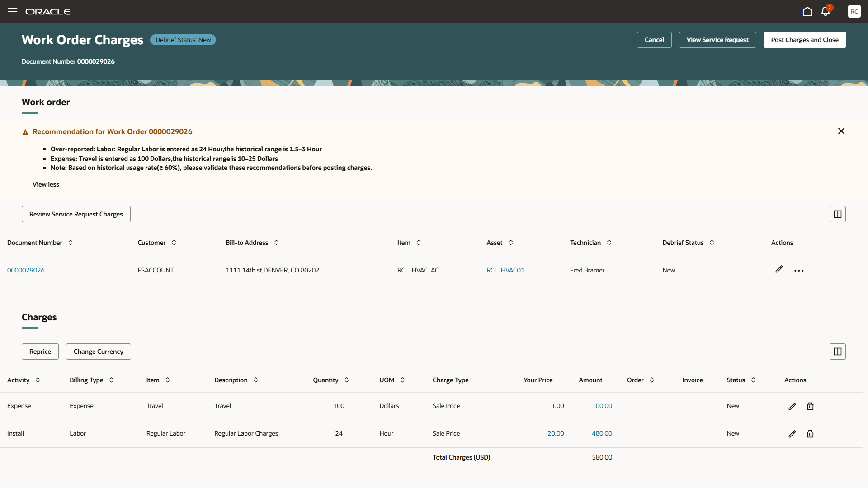Delete the Regular Labor charge

coord(810,434)
